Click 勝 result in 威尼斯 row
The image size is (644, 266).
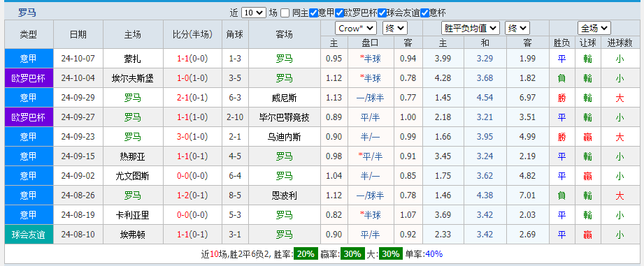coord(561,98)
